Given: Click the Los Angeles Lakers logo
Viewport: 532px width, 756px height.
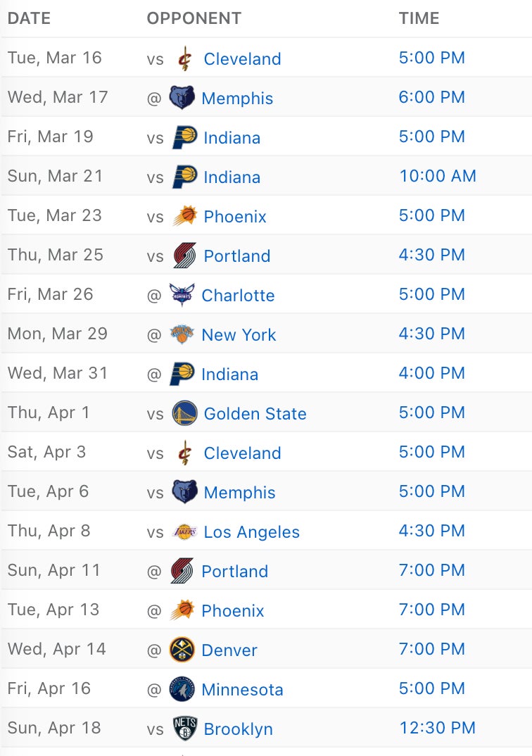Looking at the screenshot, I should pos(185,531).
